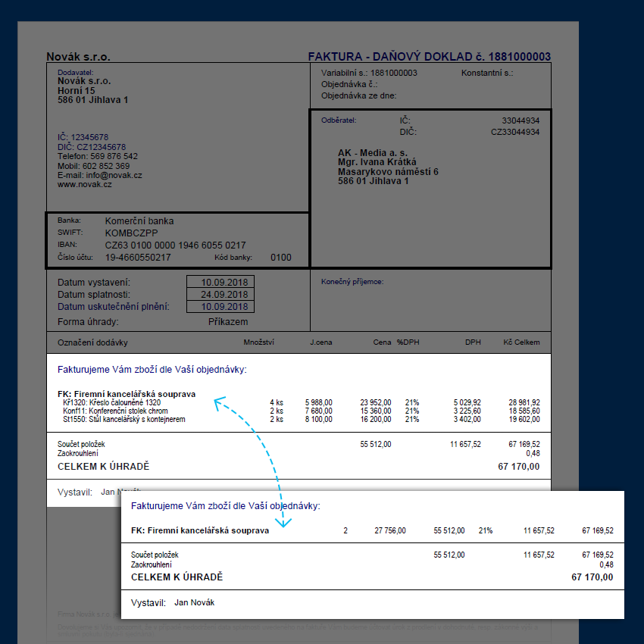The image size is (644, 644).
Task: Click the supplier DIČ: CZ12345678
Action: pyautogui.click(x=92, y=147)
